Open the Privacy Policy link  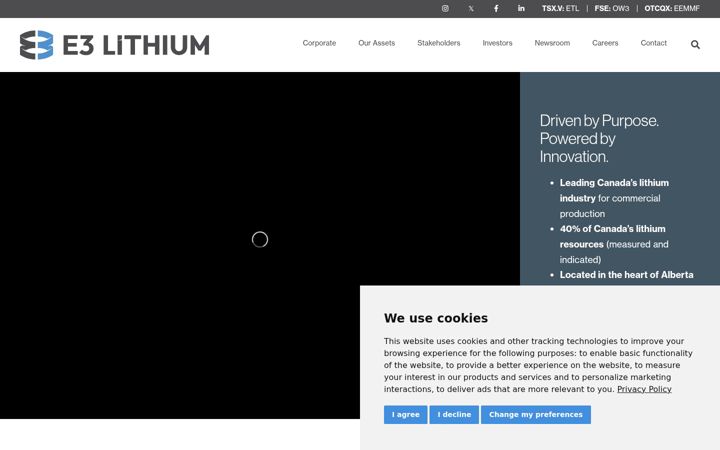[644, 389]
